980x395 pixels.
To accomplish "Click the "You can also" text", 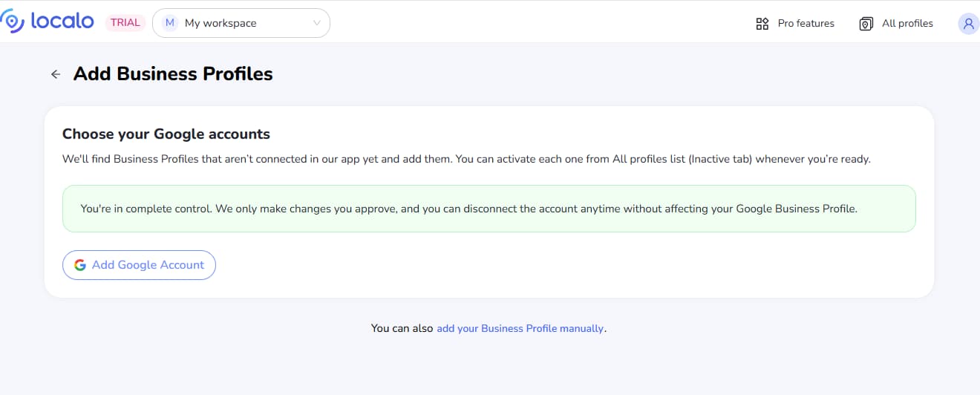I will [x=402, y=328].
